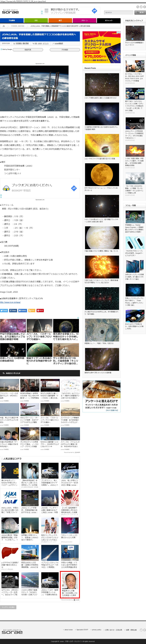The height and width of the screenshot is (644, 146).
Task: Click the 検索 search button
Action: pos(140,12)
